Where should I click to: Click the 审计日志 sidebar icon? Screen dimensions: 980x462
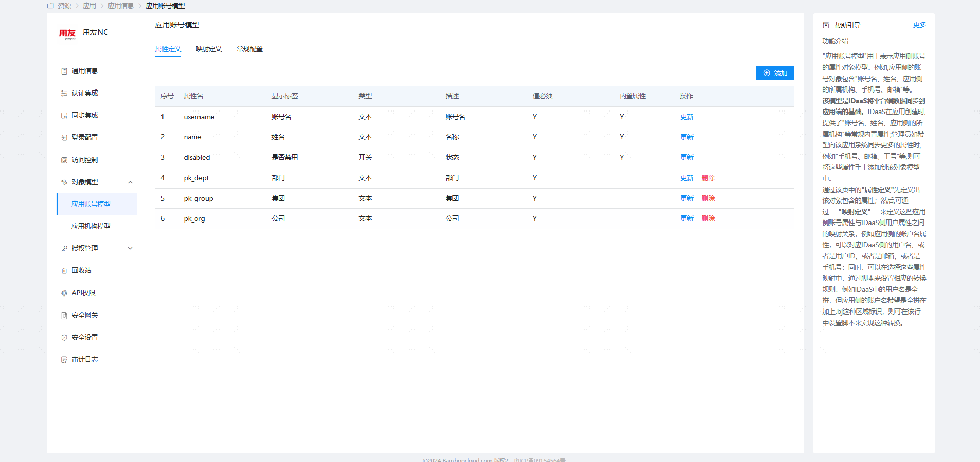pyautogui.click(x=64, y=360)
